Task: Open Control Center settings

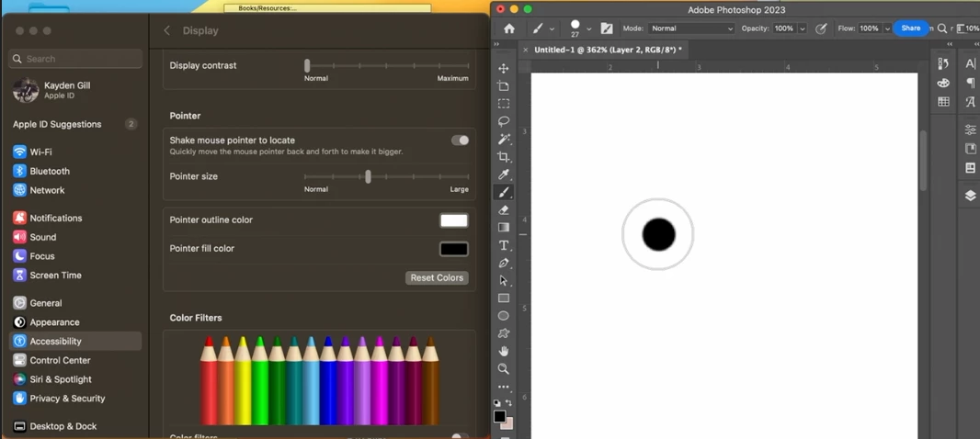Action: pos(75,360)
